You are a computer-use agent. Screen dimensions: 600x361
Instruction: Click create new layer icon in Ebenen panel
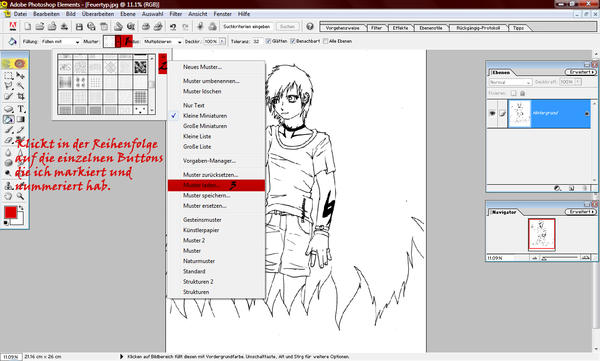(x=571, y=188)
